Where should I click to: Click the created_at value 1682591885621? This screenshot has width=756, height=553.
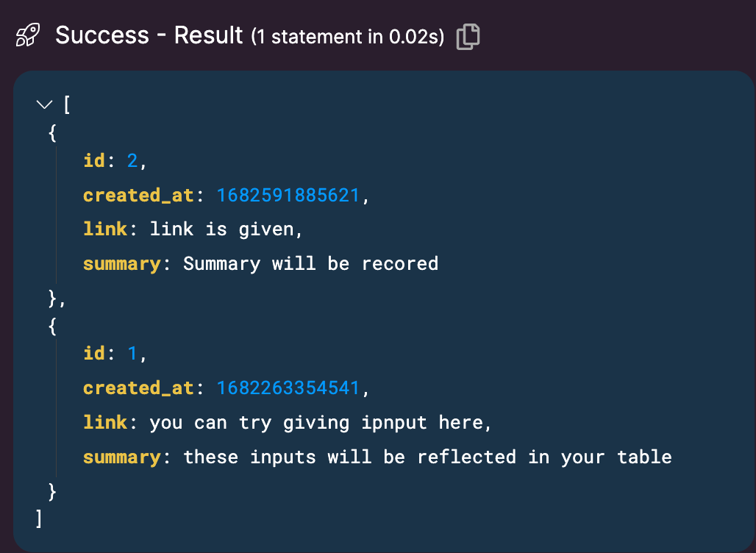click(288, 196)
